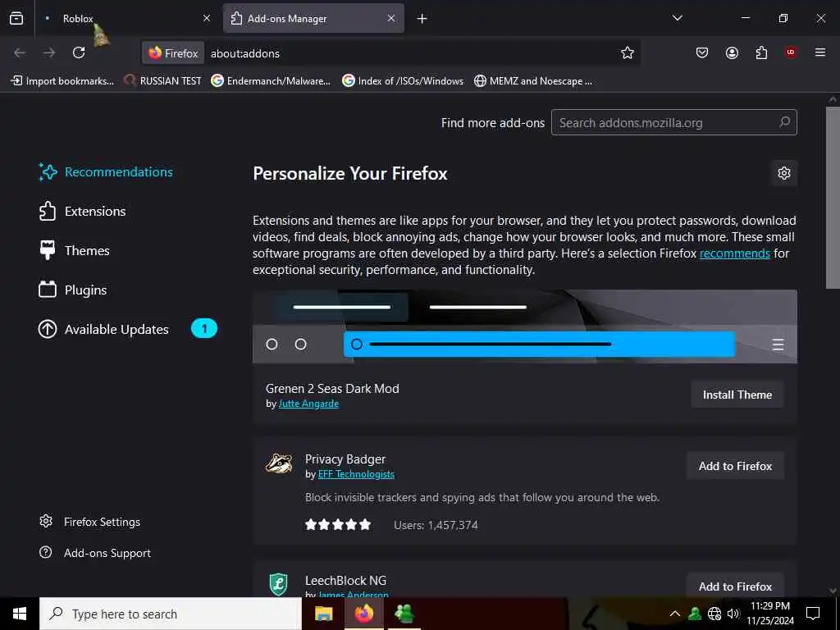Go back one page
This screenshot has height=630, width=840.
20,52
